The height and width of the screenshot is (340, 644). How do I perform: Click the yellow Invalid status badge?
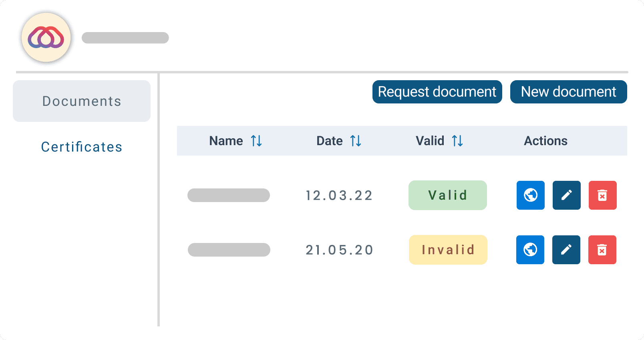[x=447, y=250]
